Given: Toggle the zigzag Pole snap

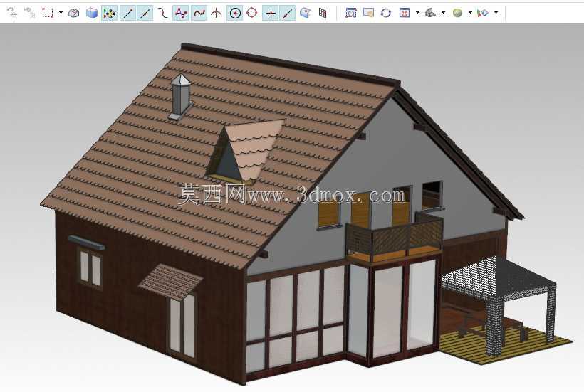Looking at the screenshot, I should (181, 14).
